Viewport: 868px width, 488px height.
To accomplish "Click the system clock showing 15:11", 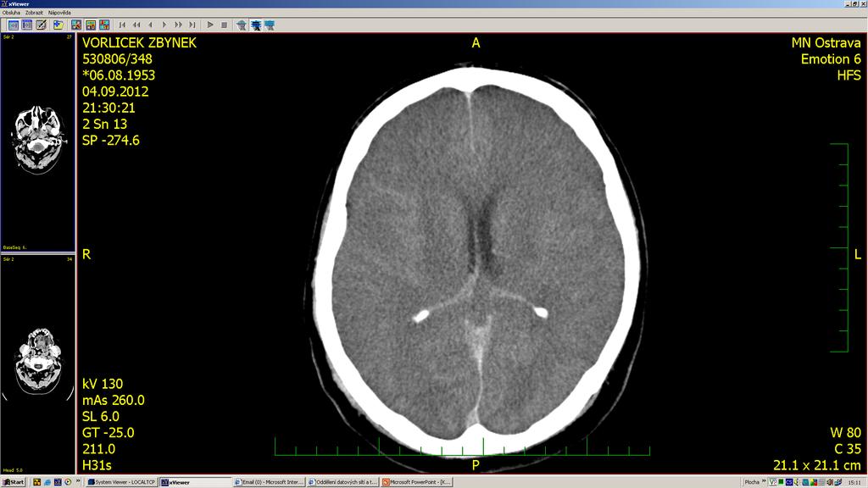I will pyautogui.click(x=854, y=482).
